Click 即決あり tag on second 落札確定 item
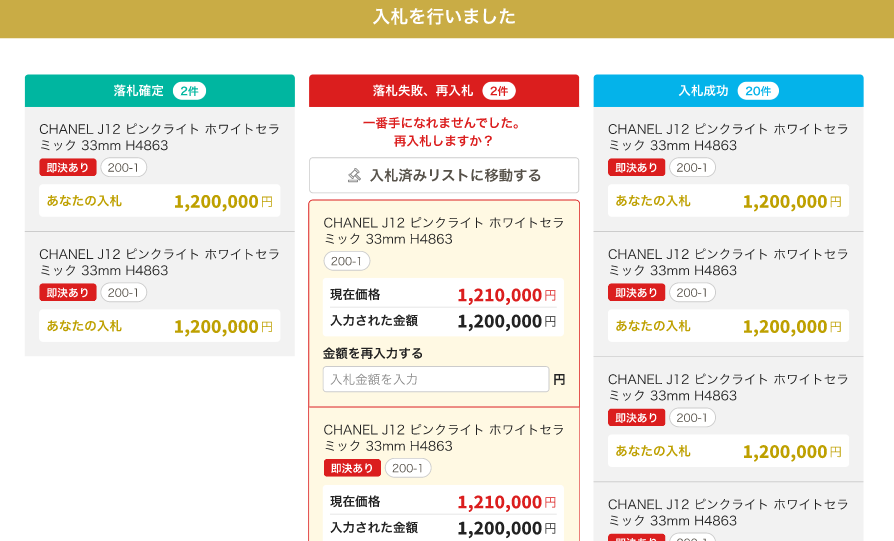 click(68, 292)
